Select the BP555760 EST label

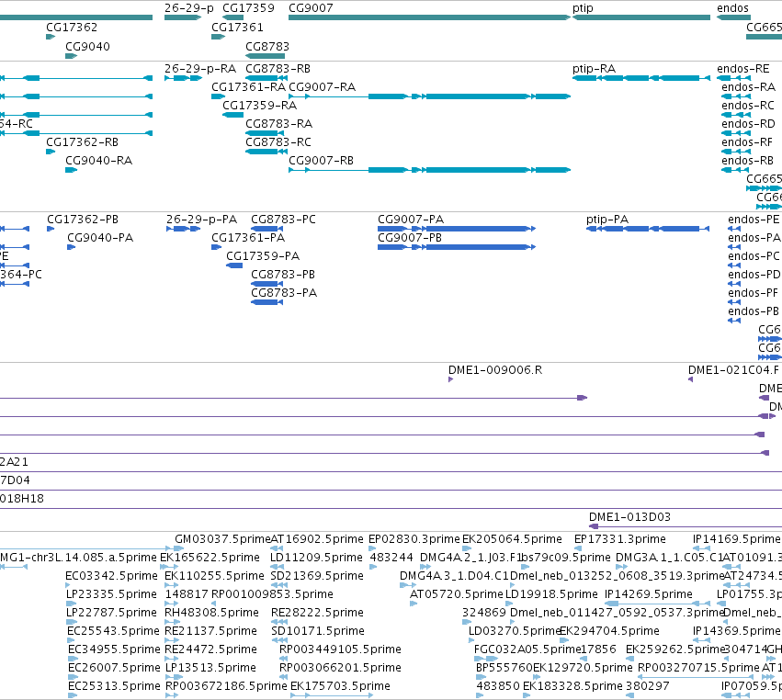point(504,668)
